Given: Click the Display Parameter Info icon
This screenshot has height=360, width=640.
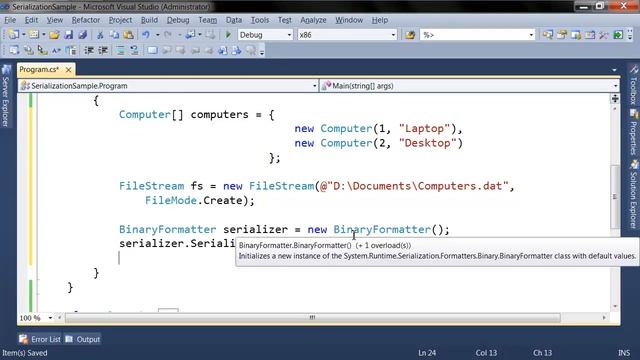Looking at the screenshot, I should click(28, 51).
